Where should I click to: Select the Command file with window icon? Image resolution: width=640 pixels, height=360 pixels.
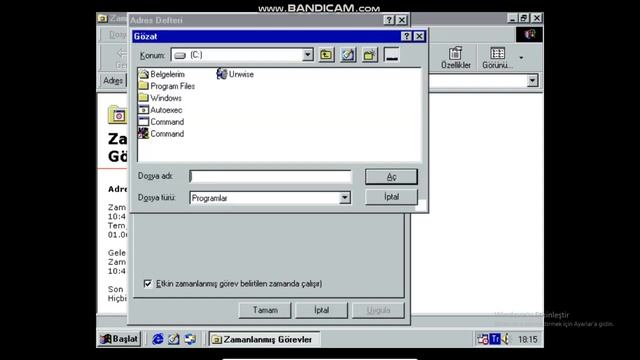coord(161,122)
